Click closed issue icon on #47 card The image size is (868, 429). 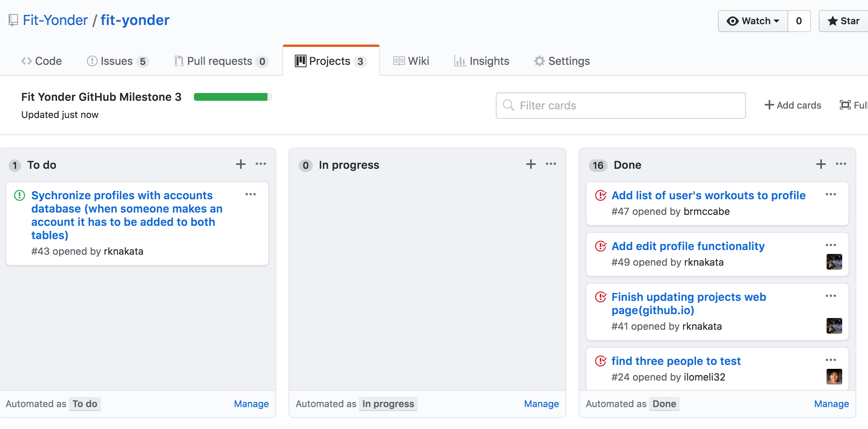pos(601,195)
